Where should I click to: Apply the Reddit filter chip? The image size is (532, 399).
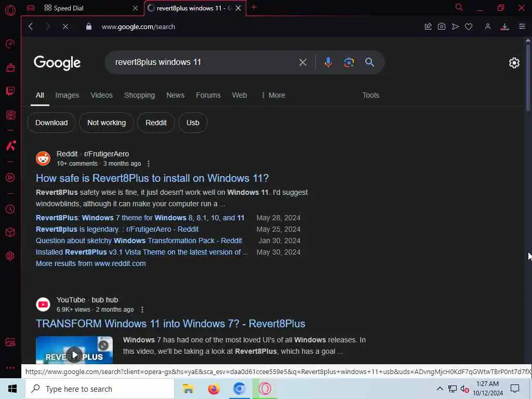coord(156,123)
